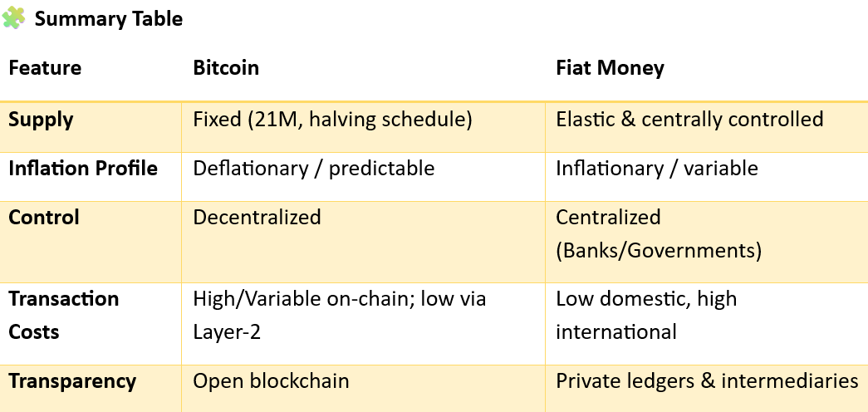Click the Transaction Costs row label
The height and width of the screenshot is (412, 868).
pos(63,315)
